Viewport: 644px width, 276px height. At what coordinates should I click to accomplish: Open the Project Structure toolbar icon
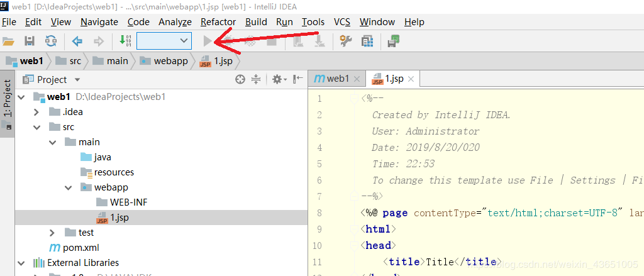[x=367, y=41]
